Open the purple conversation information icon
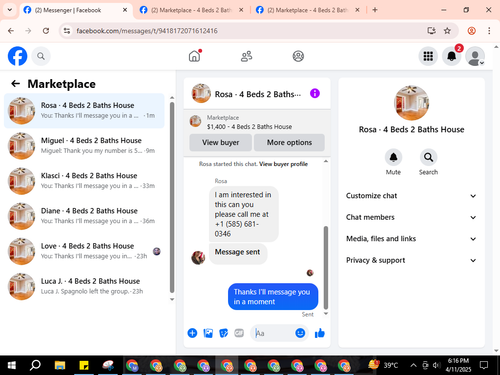This screenshot has height=375, width=500. pos(315,93)
